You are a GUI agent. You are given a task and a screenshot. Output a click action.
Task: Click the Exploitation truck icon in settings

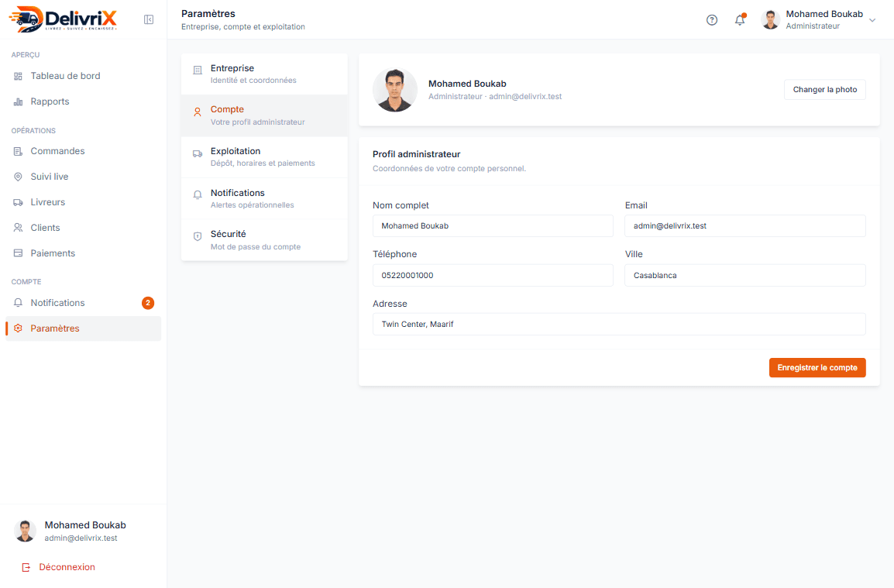coord(198,153)
